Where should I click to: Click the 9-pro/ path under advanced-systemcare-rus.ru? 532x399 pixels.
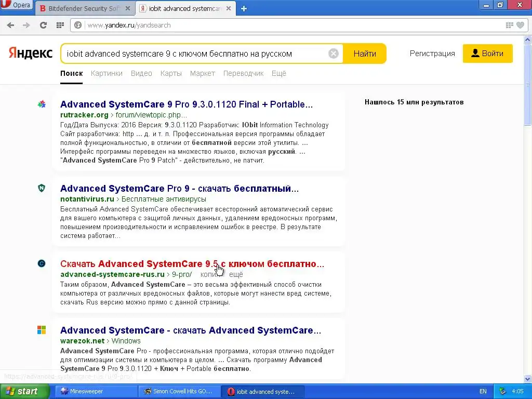[x=181, y=274]
